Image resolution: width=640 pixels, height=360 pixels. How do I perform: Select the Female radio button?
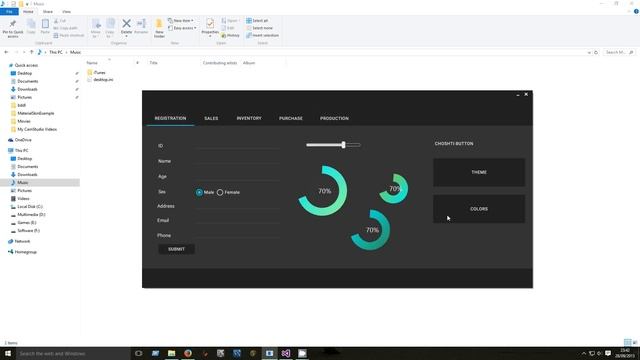220,192
